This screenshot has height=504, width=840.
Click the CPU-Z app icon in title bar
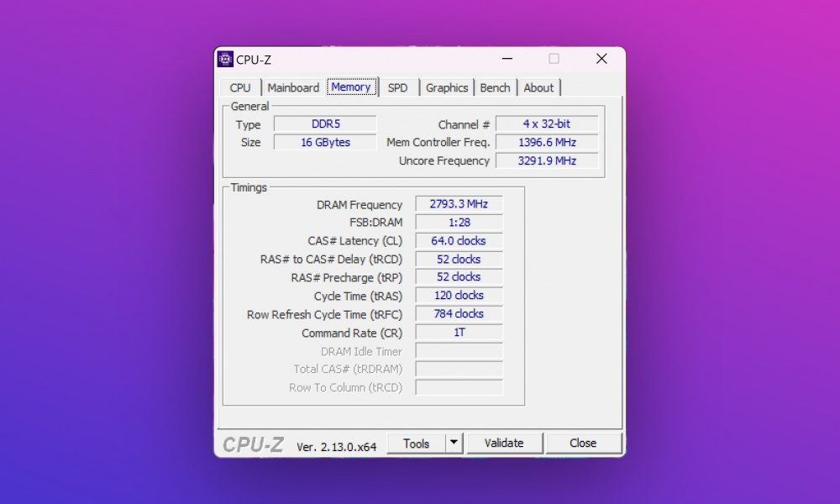(x=225, y=59)
